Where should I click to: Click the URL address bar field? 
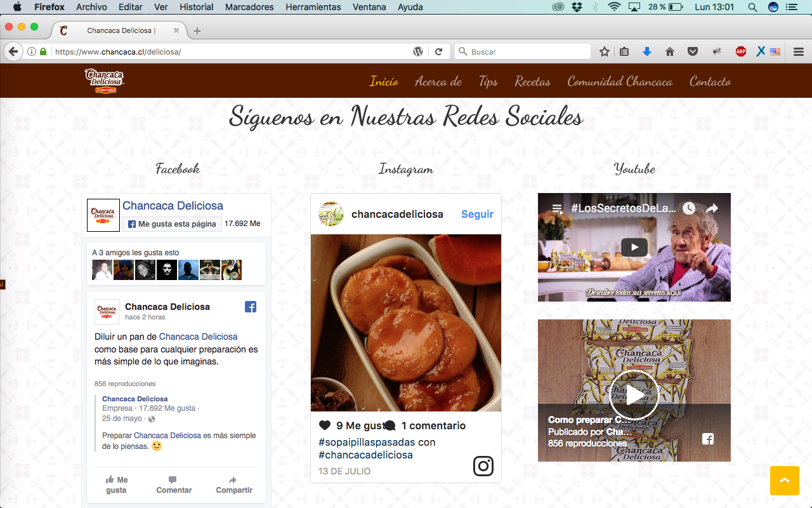232,51
